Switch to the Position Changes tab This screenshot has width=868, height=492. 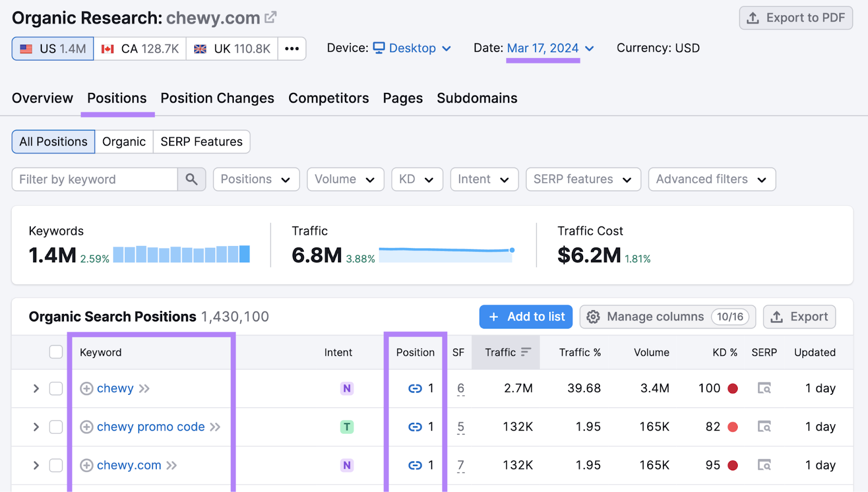pyautogui.click(x=217, y=98)
